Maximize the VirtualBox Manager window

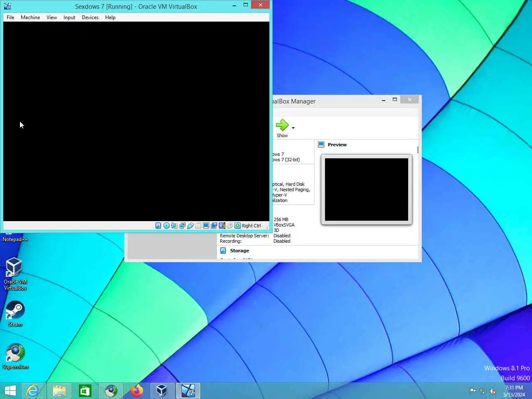click(395, 100)
